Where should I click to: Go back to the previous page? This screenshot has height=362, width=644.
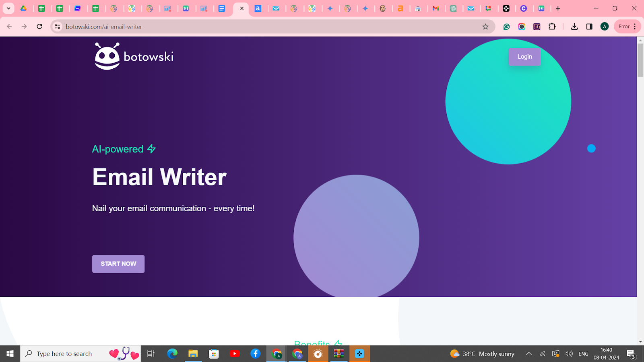[x=9, y=27]
